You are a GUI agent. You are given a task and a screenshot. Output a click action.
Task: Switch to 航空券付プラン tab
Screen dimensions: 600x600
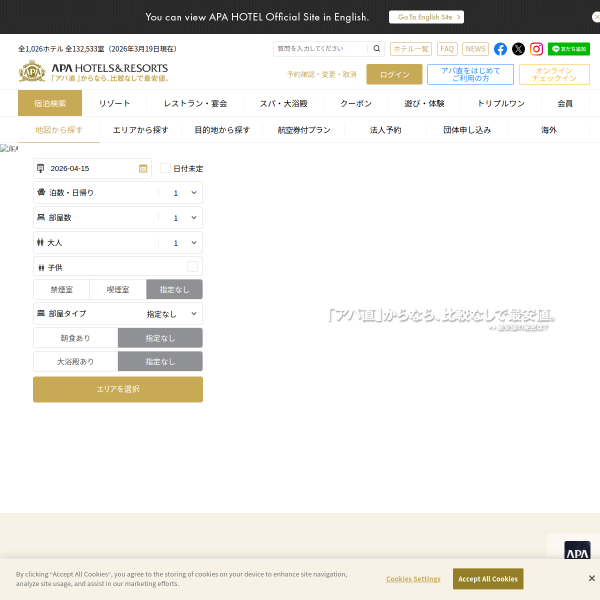(304, 130)
